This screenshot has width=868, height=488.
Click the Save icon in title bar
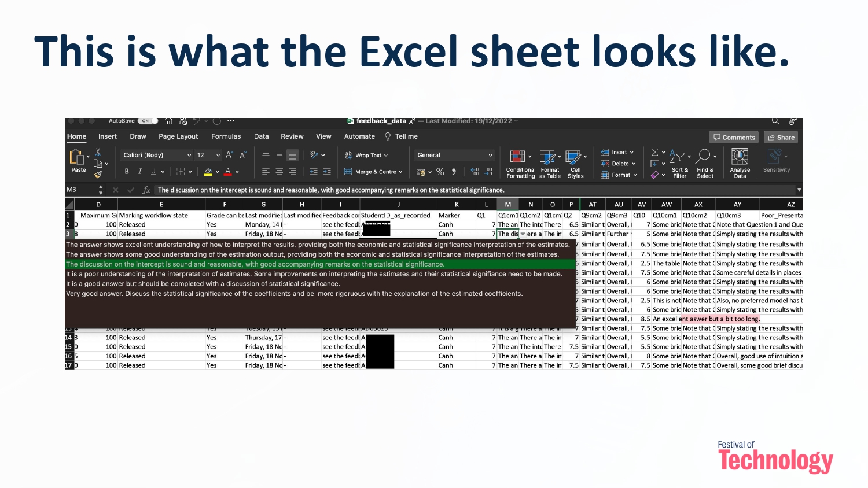[x=183, y=121]
